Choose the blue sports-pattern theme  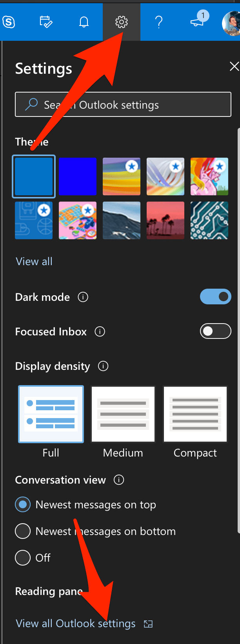[x=34, y=220]
